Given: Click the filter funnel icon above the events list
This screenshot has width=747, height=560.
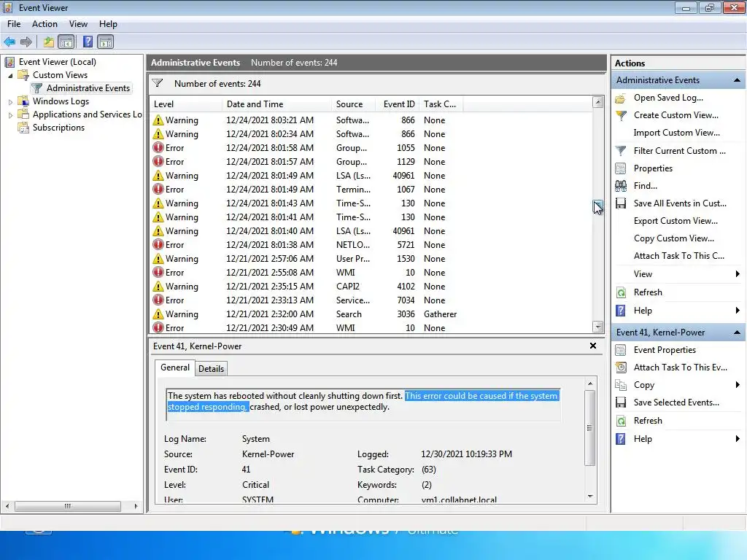Looking at the screenshot, I should click(158, 83).
